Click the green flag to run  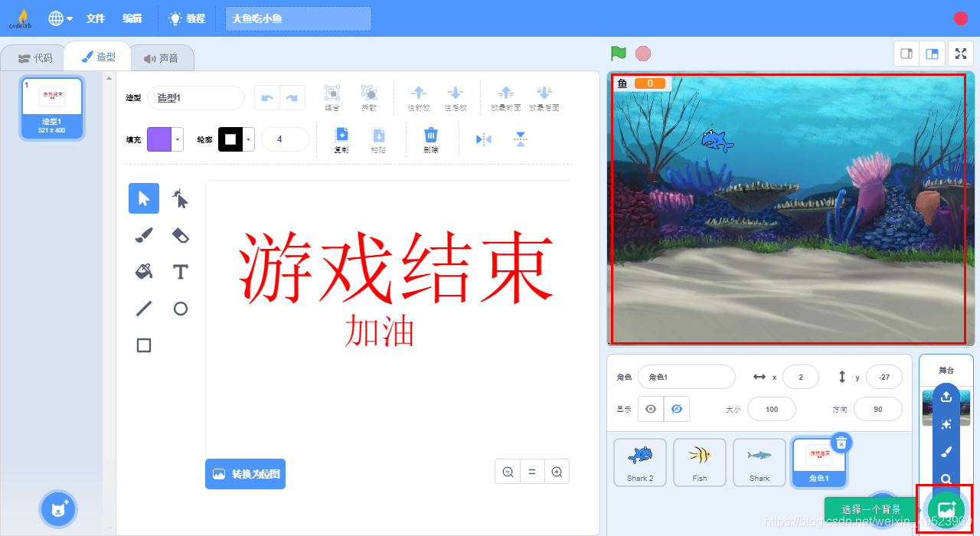tap(619, 54)
